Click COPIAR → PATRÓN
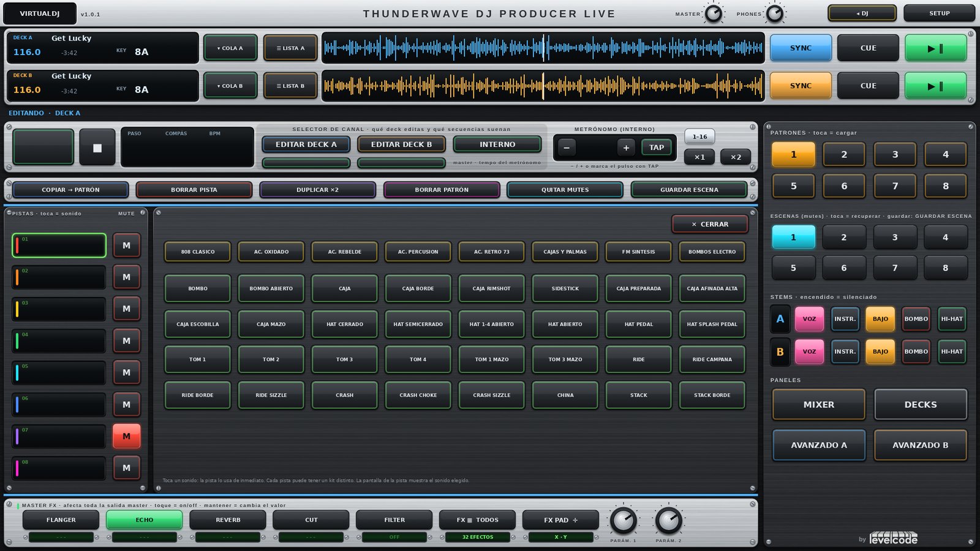This screenshot has width=980, height=551. [70, 190]
